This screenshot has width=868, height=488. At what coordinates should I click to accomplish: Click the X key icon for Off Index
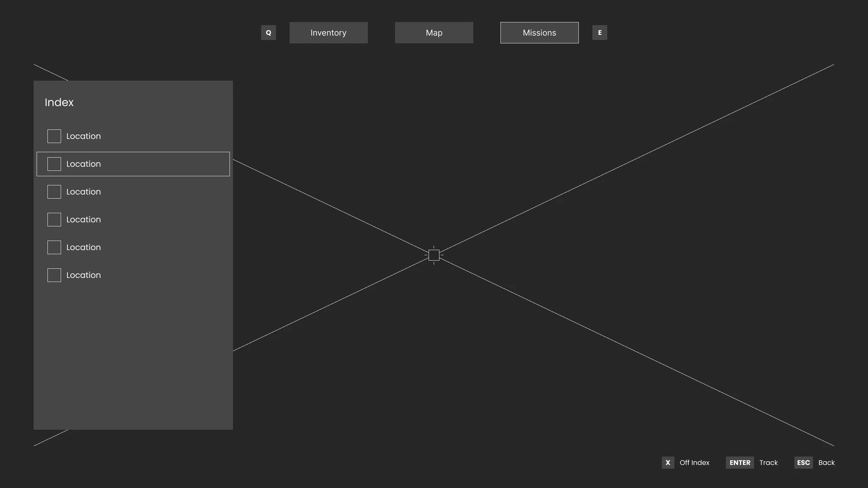(x=668, y=463)
